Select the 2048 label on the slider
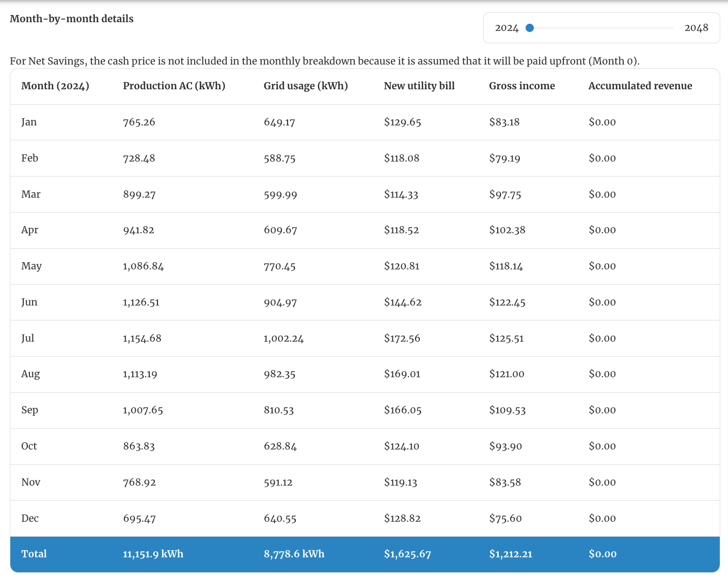 (x=698, y=28)
